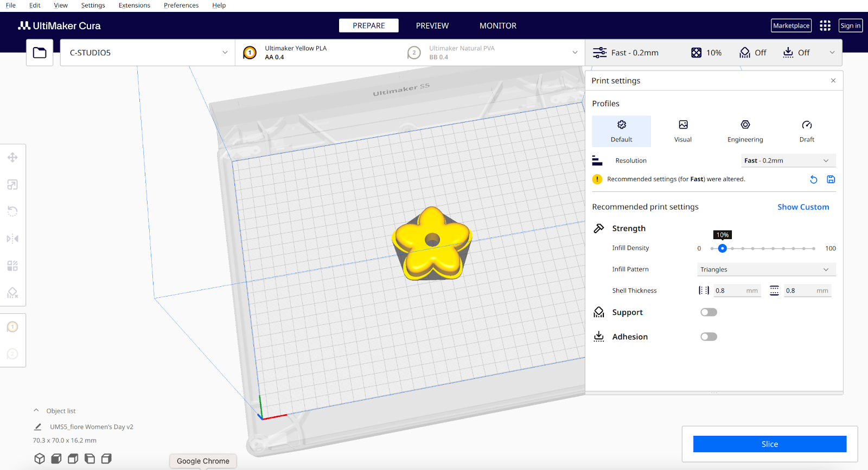The image size is (868, 470).
Task: Switch to the PREVIEW stage tab
Action: coord(432,25)
